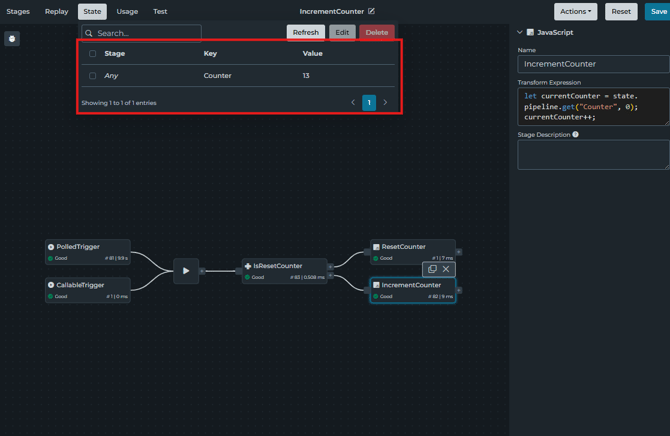The height and width of the screenshot is (436, 670).
Task: Open Stage Description help icon
Action: pos(576,134)
